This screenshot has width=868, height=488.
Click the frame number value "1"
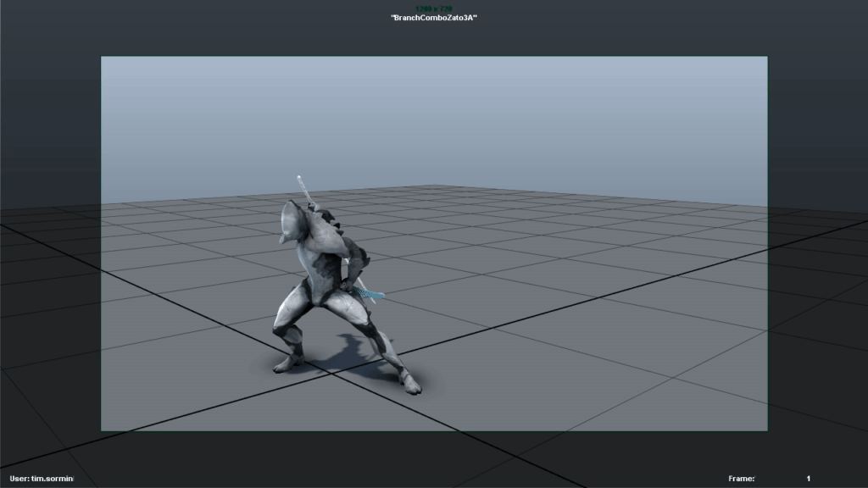(808, 479)
